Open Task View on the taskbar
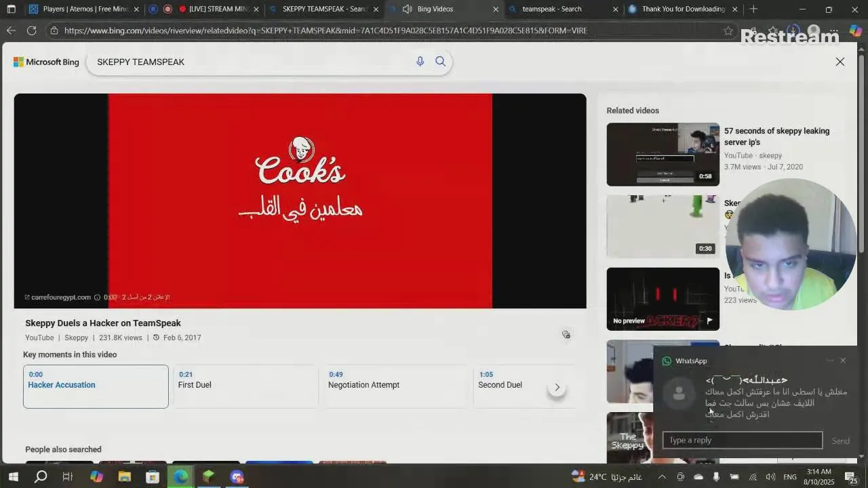 (68, 476)
